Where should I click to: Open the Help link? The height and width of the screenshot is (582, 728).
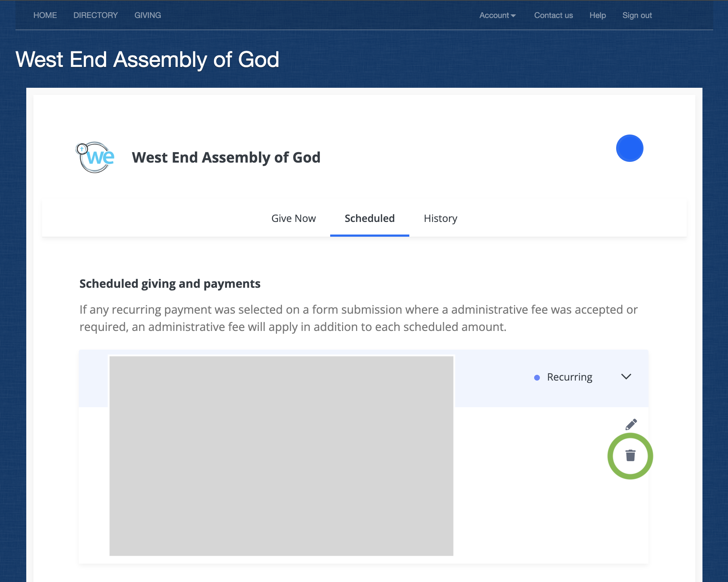(x=597, y=15)
